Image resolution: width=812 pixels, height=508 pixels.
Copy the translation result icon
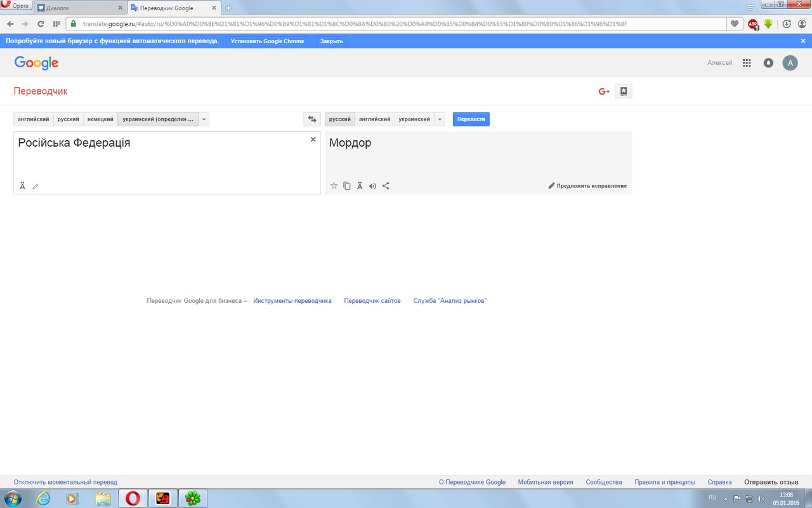click(347, 186)
